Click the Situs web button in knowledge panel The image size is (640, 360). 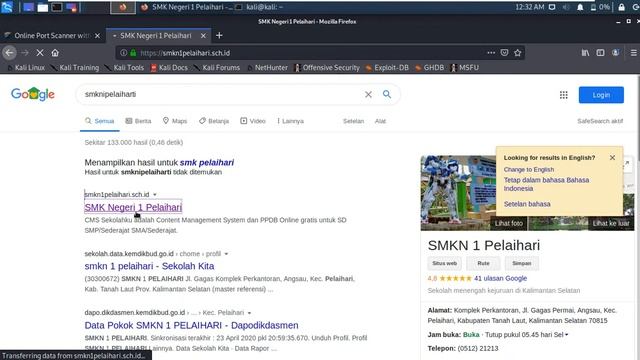[444, 263]
